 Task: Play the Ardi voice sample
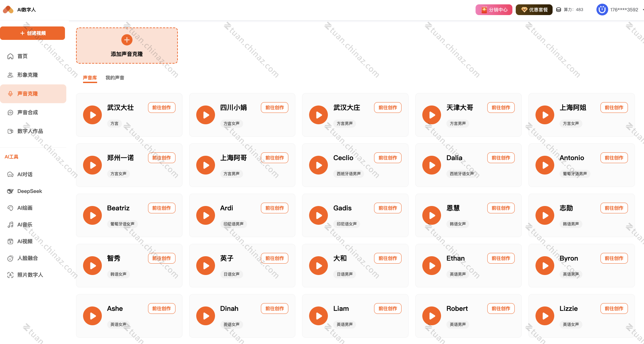[x=206, y=215]
